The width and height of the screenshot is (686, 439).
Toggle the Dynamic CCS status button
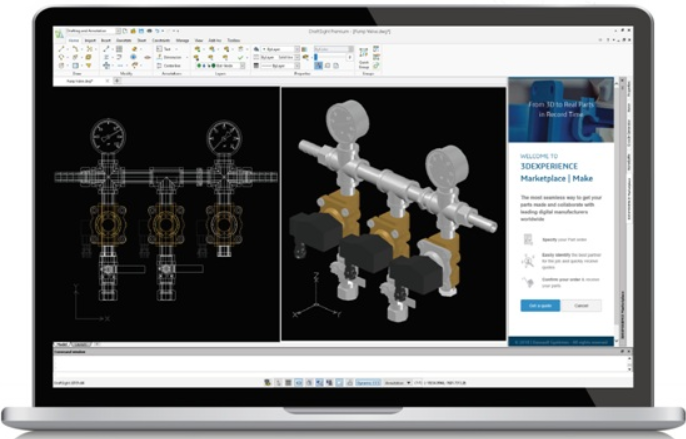click(364, 382)
